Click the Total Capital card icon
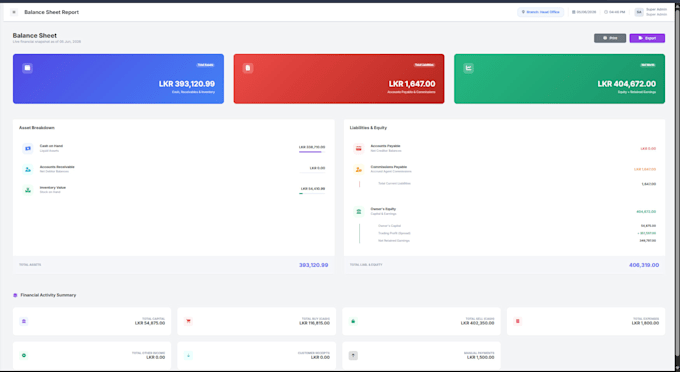Screen dimensions: 680x372 pos(24,321)
